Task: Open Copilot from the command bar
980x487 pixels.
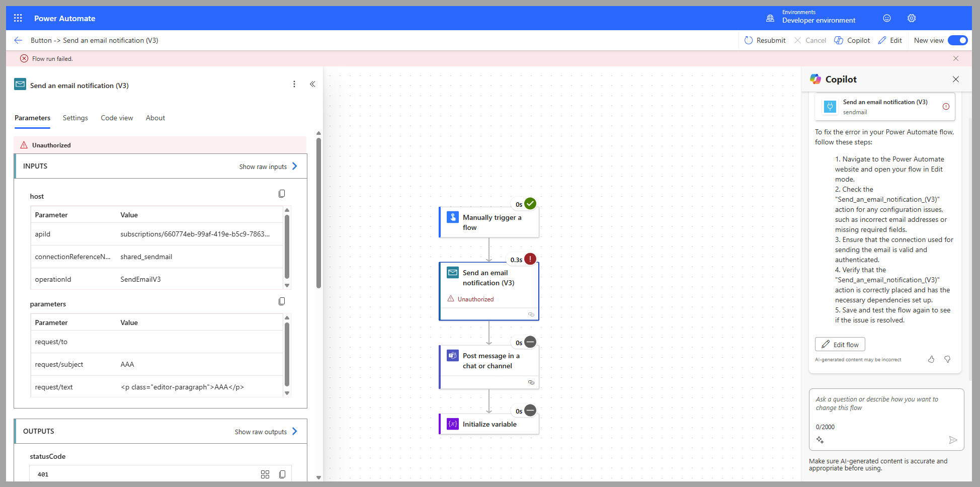Action: tap(852, 40)
